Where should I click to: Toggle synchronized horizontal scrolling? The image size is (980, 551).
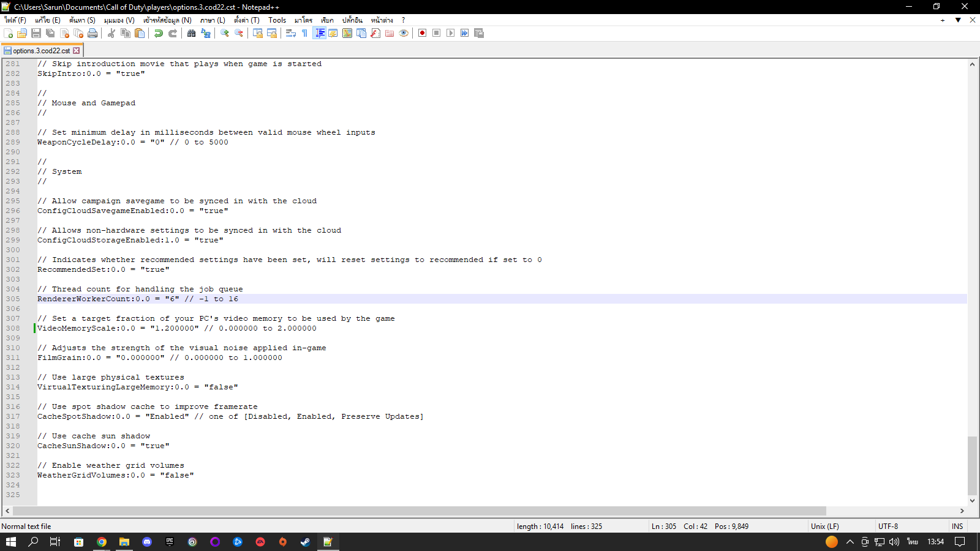[x=272, y=33]
